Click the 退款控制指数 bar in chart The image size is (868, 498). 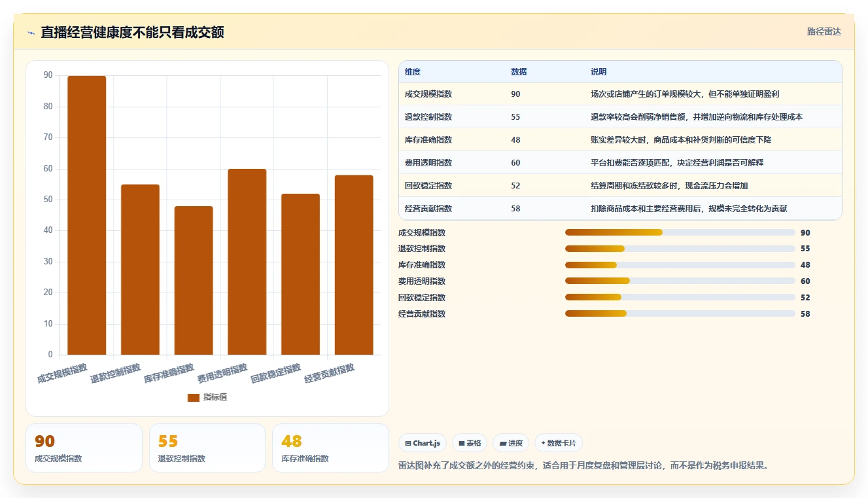[141, 270]
